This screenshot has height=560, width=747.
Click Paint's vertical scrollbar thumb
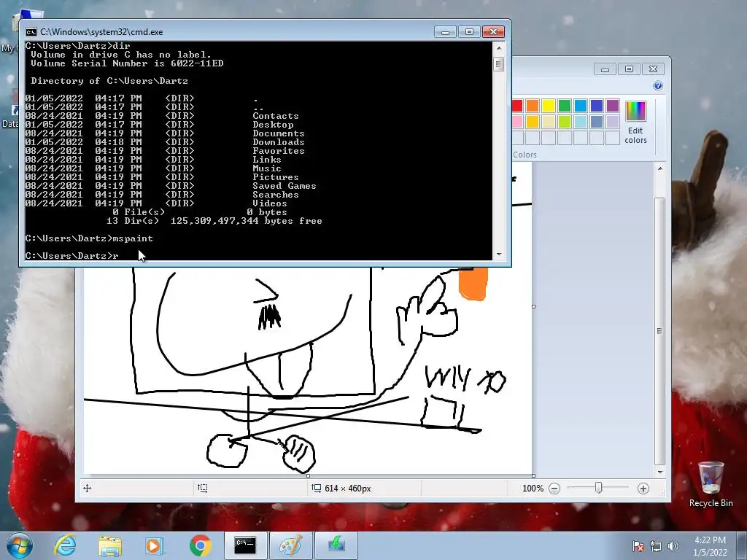660,331
